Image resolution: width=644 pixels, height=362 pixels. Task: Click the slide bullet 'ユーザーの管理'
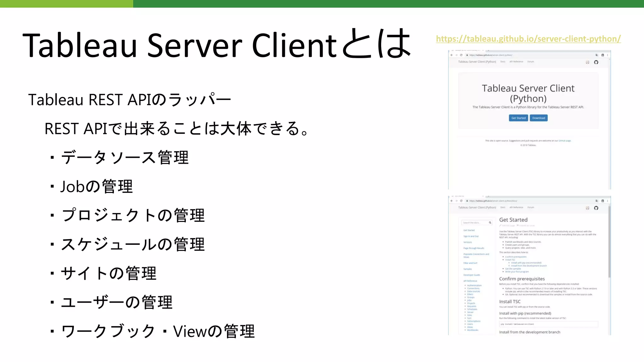click(x=116, y=302)
